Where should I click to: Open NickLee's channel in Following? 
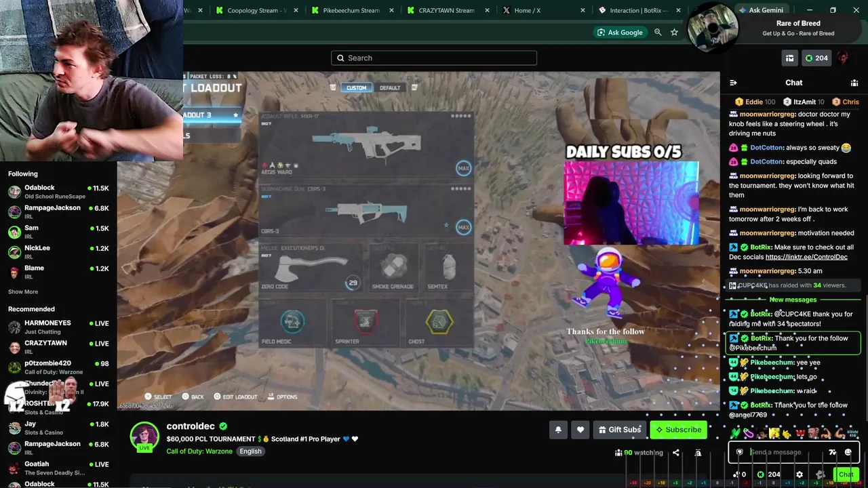click(58, 252)
